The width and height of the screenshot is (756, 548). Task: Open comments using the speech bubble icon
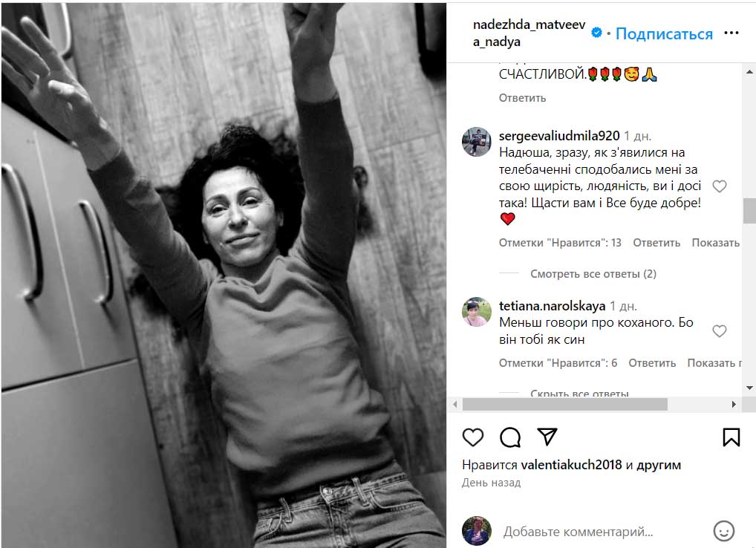510,437
